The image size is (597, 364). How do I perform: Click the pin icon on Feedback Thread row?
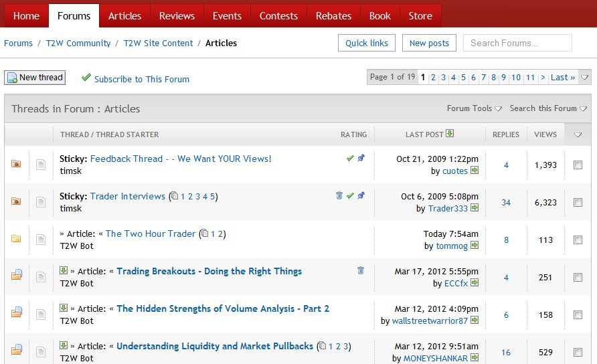click(x=361, y=159)
